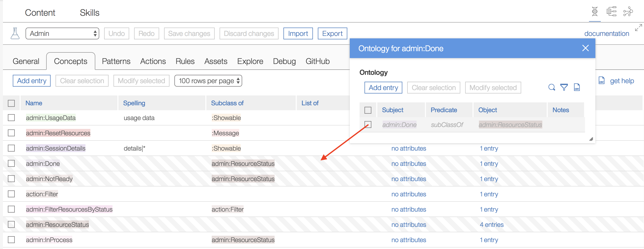644x249 pixels.
Task: Toggle the select-all concepts checkbox
Action: pos(11,103)
